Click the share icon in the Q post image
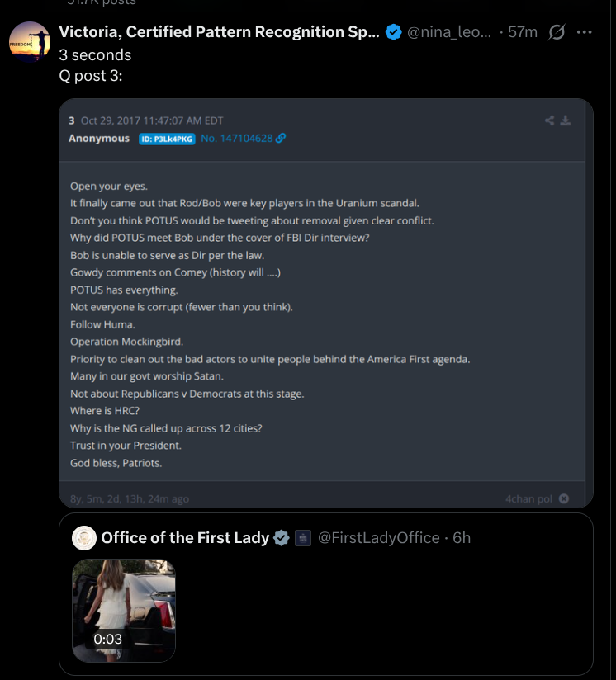The image size is (616, 680). pyautogui.click(x=550, y=120)
